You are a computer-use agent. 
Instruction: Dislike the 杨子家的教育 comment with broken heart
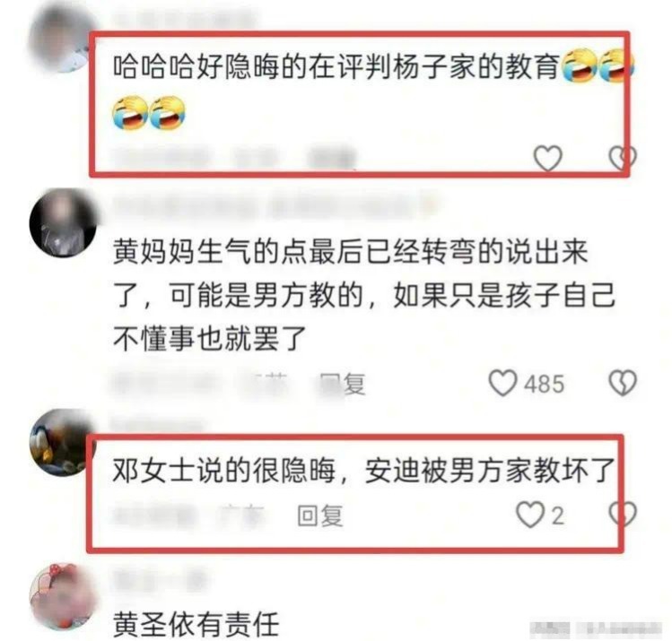coord(623,158)
